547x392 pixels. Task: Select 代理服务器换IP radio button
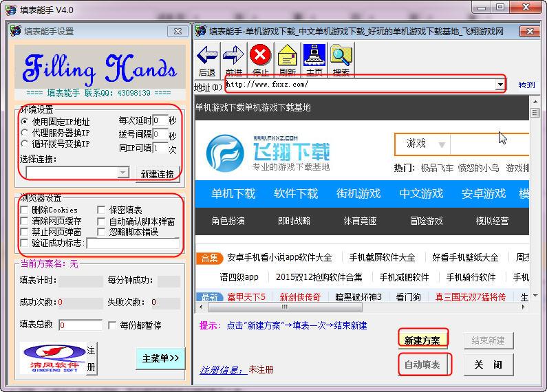24,133
